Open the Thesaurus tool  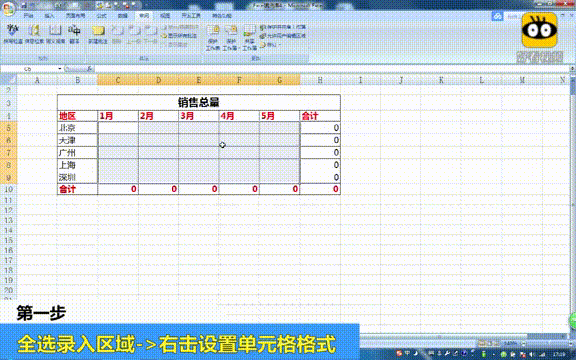coord(55,34)
